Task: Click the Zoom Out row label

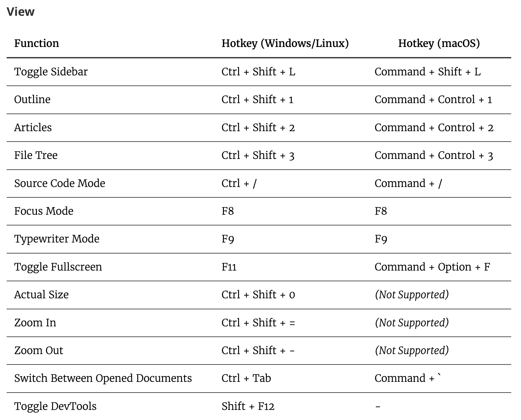Action: 38,350
